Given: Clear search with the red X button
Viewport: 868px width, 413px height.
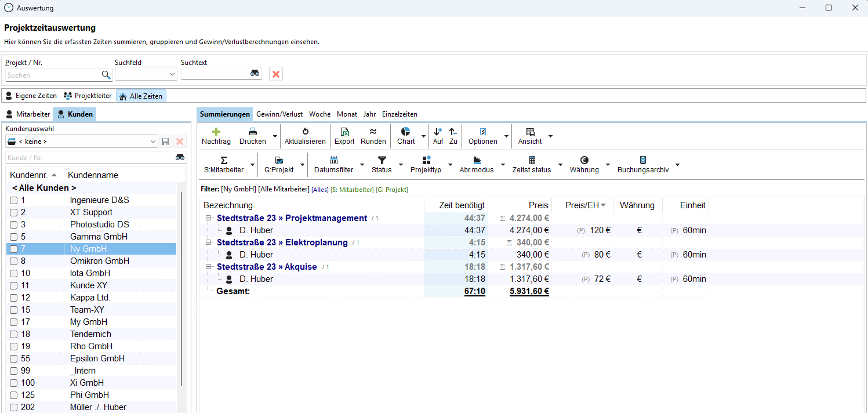Looking at the screenshot, I should (276, 74).
